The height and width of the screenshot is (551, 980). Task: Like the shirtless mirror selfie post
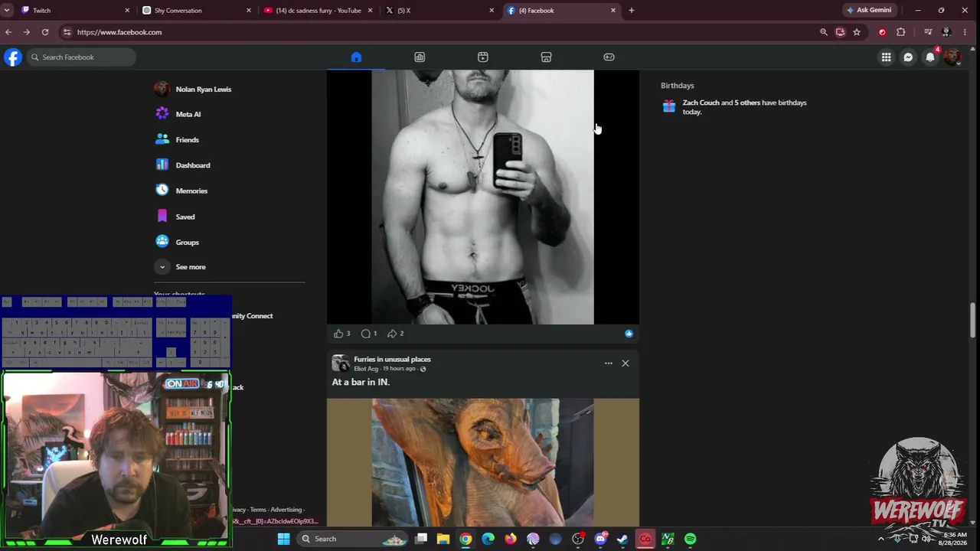[338, 334]
